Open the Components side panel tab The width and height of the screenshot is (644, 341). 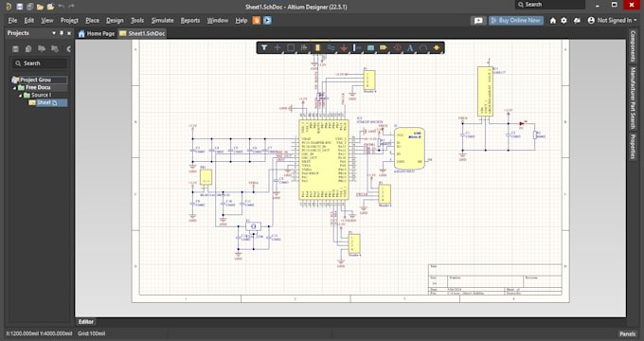[x=633, y=45]
